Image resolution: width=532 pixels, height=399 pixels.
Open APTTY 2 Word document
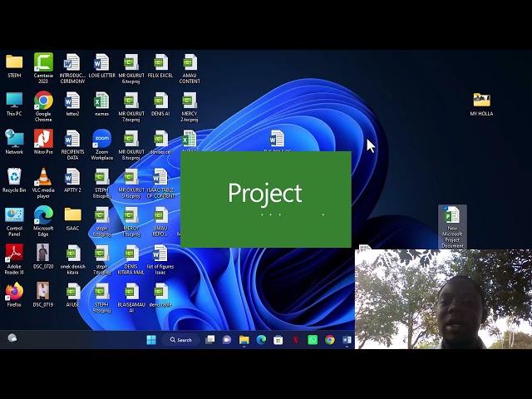pos(72,180)
